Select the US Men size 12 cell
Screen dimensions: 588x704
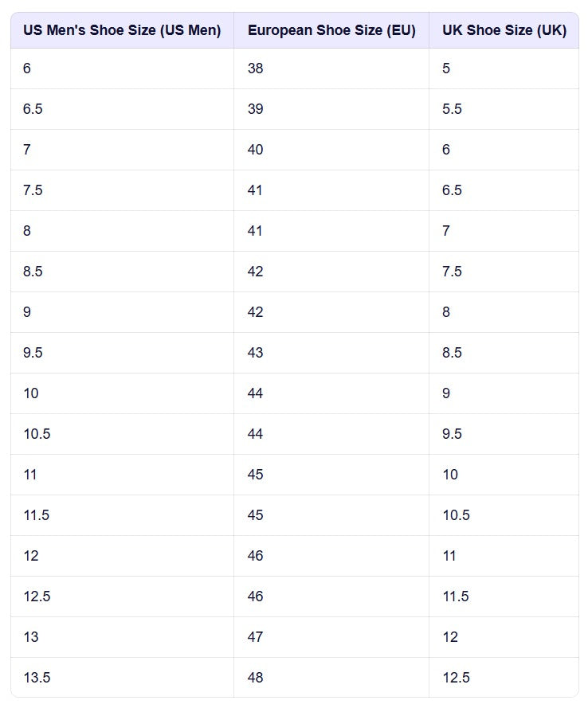(31, 556)
